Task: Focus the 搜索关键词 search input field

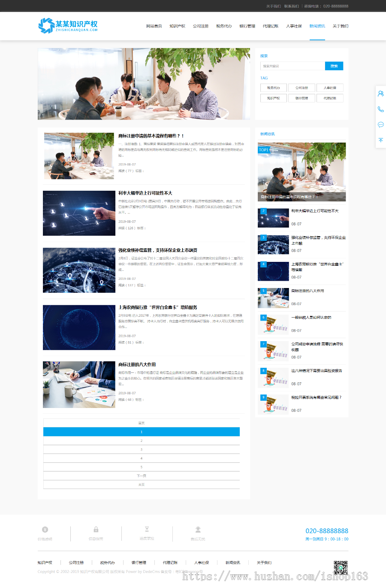Action: (293, 66)
